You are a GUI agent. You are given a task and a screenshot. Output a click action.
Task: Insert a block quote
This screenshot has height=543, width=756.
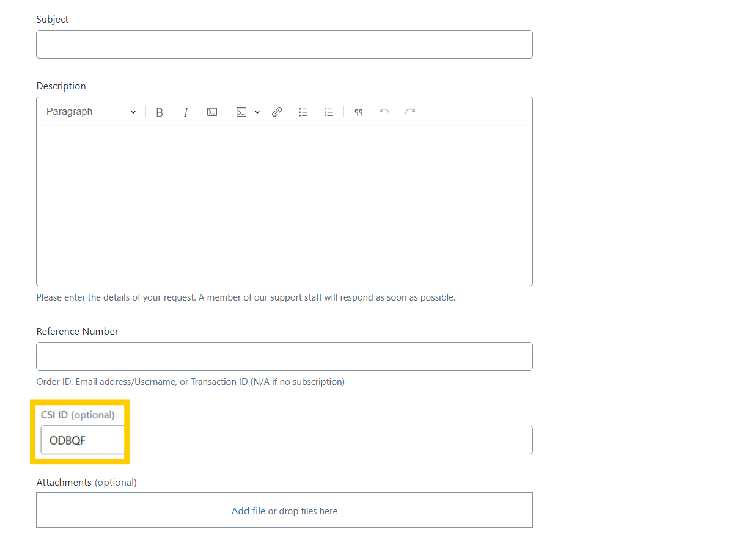(x=359, y=112)
